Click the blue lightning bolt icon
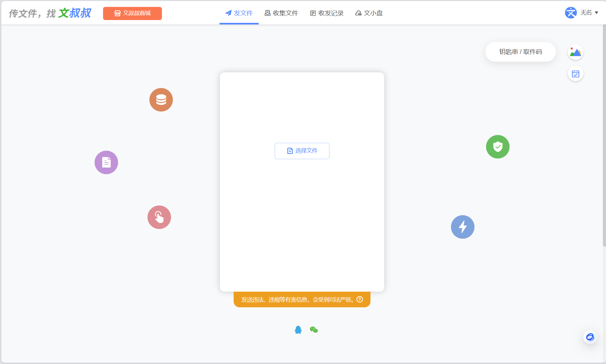The width and height of the screenshot is (606, 364). 463,227
